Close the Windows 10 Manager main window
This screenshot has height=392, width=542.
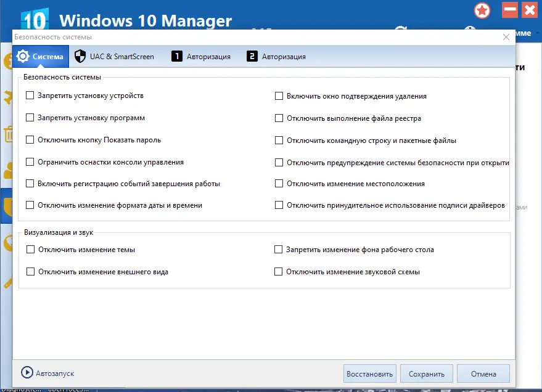pyautogui.click(x=530, y=10)
